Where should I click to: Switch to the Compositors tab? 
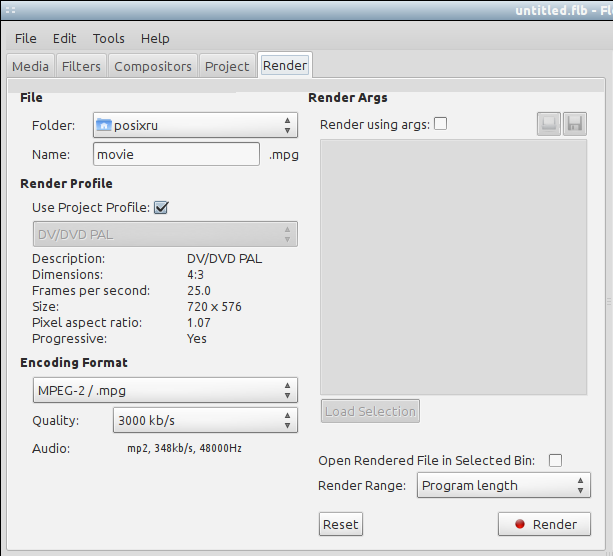(x=153, y=66)
